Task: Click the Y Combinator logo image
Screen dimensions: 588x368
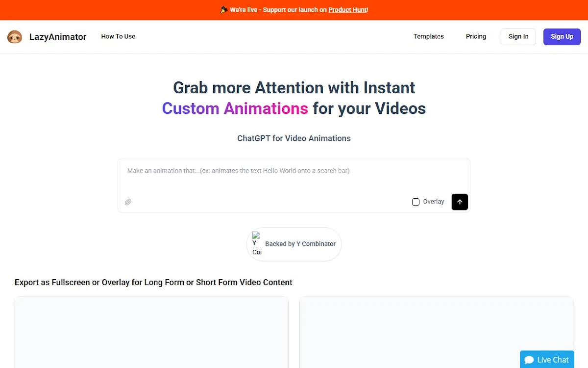Action: coord(257,244)
